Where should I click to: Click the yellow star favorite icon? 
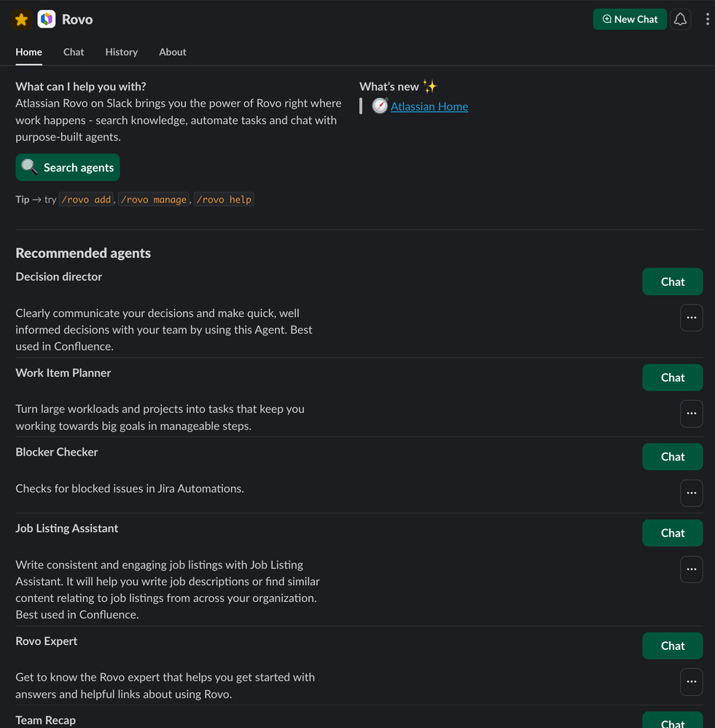[x=21, y=20]
